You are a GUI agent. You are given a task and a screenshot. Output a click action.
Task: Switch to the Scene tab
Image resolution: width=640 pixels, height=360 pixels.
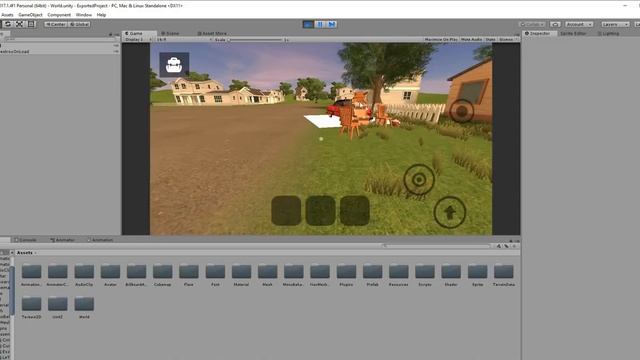click(x=170, y=33)
